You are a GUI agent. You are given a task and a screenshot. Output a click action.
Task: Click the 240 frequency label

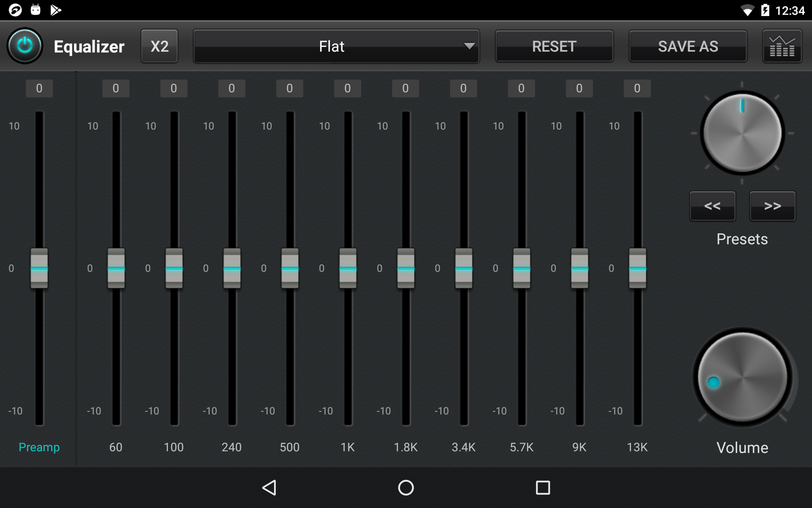(x=232, y=447)
